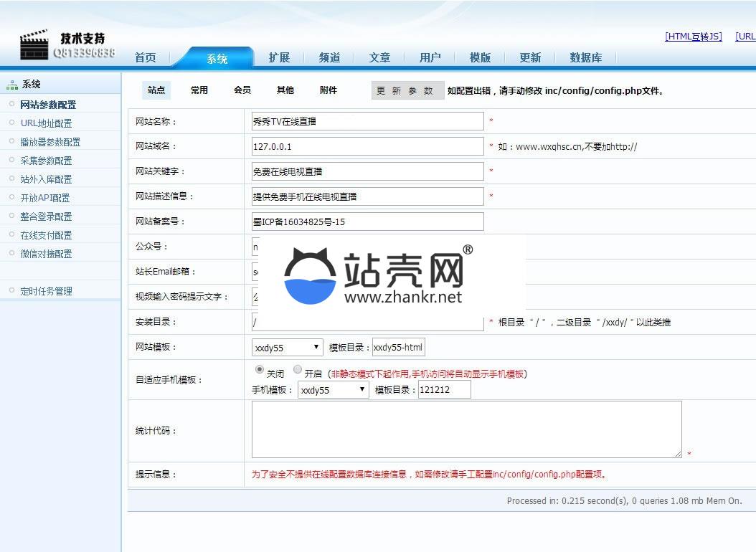Select the 关闭 radio button
756x552 pixels.
(x=260, y=370)
